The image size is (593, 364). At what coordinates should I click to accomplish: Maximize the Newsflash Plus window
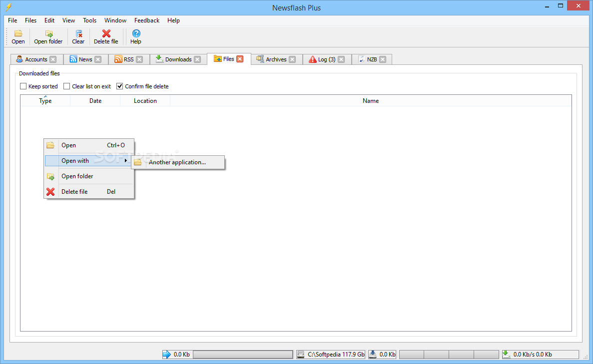tap(561, 5)
